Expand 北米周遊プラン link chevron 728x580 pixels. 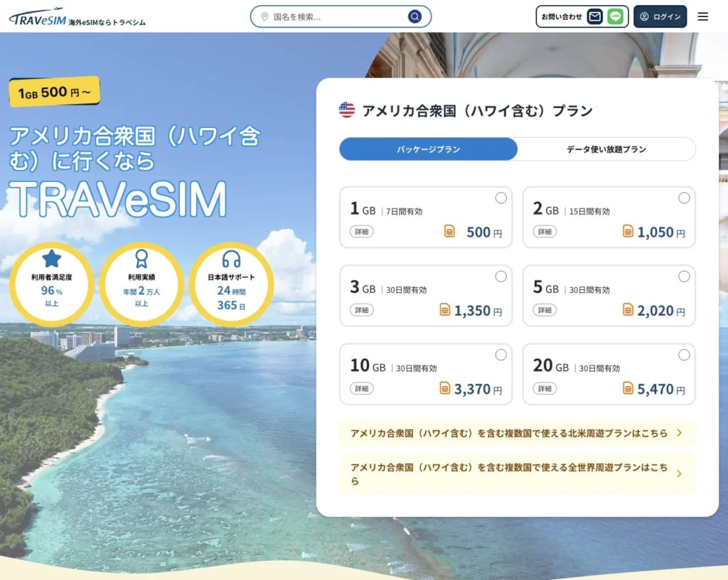tap(680, 433)
